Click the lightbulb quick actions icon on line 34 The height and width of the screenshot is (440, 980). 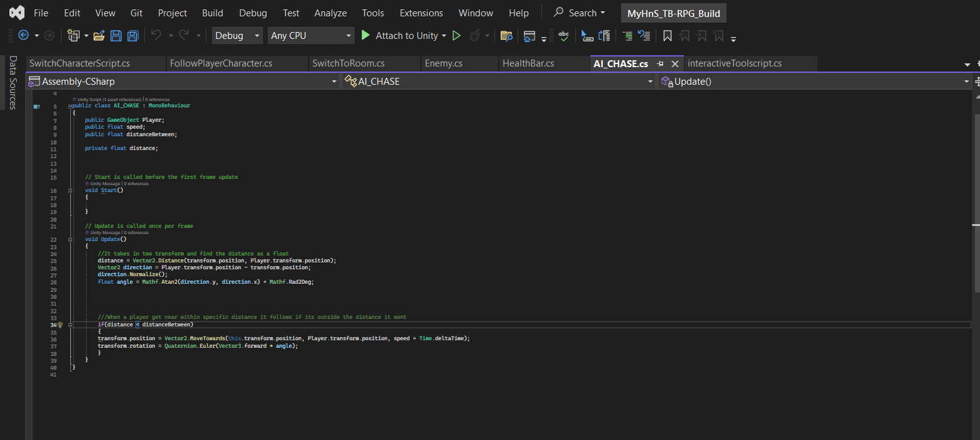pyautogui.click(x=60, y=325)
